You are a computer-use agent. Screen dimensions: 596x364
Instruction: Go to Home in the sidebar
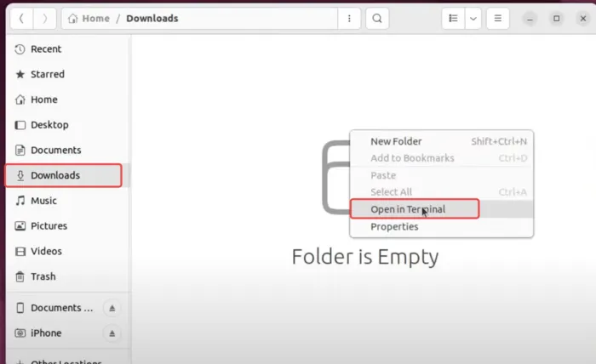click(x=67, y=100)
